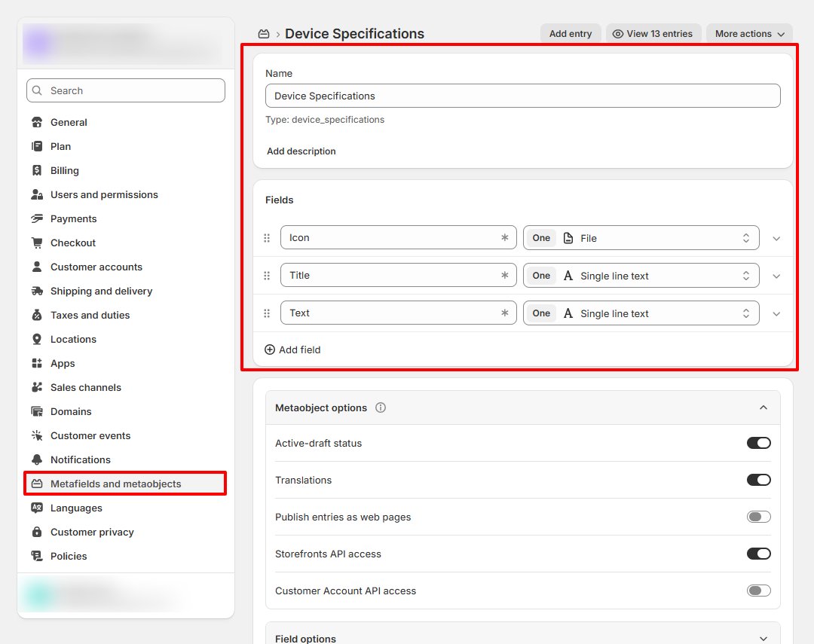Click Add field button
The height and width of the screenshot is (644, 814).
[292, 349]
